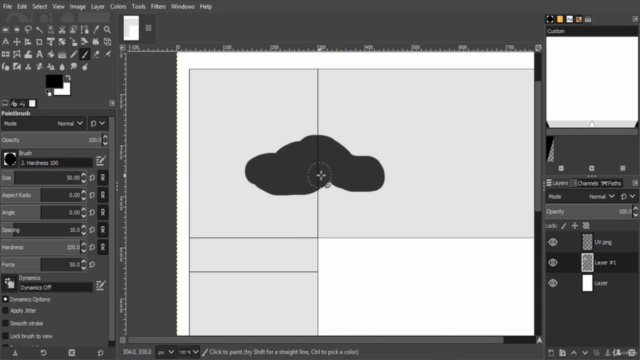Toggle visibility of Layer #1

[x=553, y=262]
